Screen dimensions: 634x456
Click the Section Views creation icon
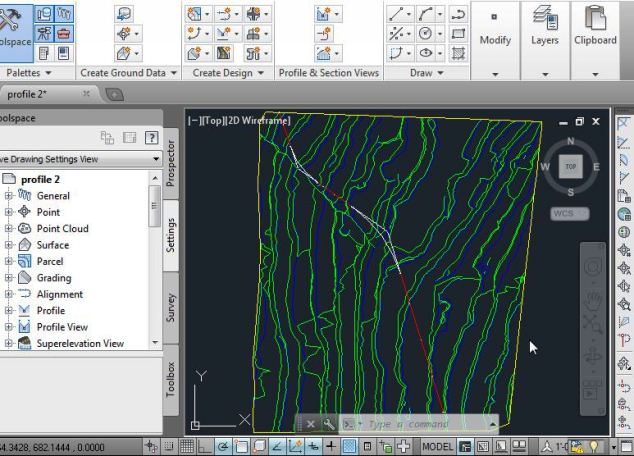[x=323, y=53]
